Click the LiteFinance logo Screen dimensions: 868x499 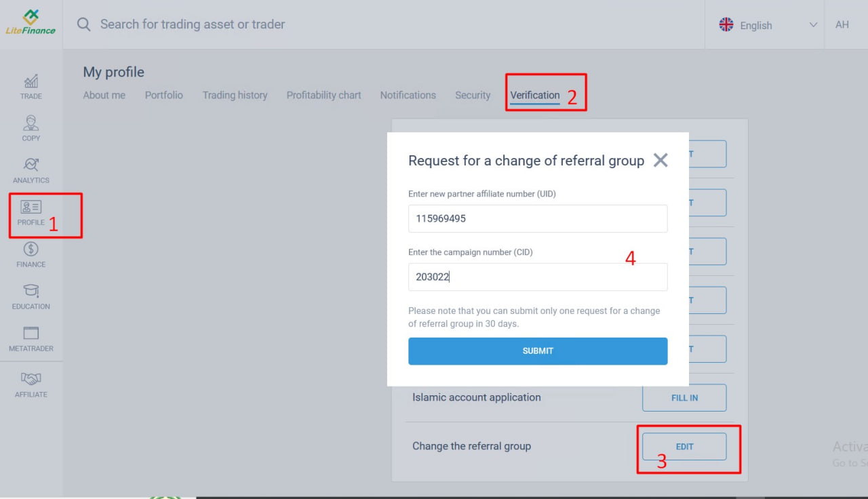[x=31, y=22]
